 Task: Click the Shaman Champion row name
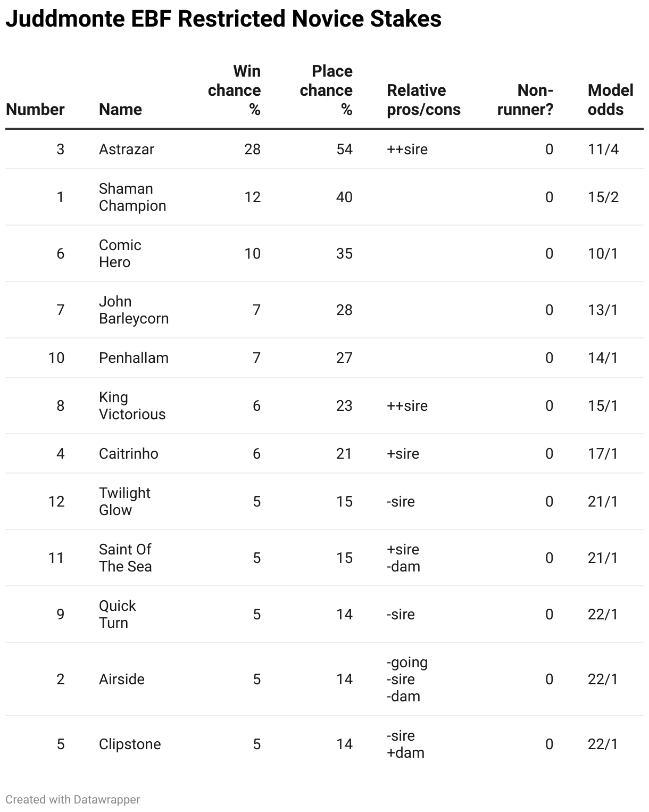pyautogui.click(x=132, y=197)
